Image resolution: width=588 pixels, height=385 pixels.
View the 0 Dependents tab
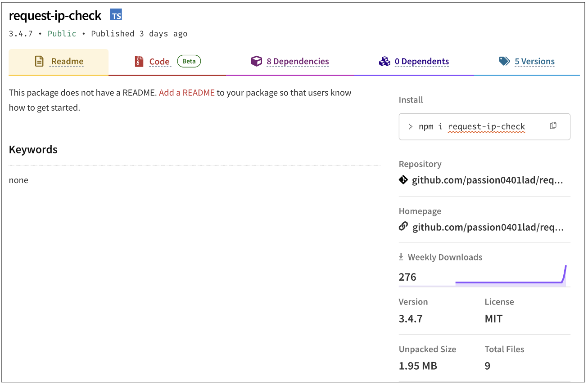click(421, 62)
